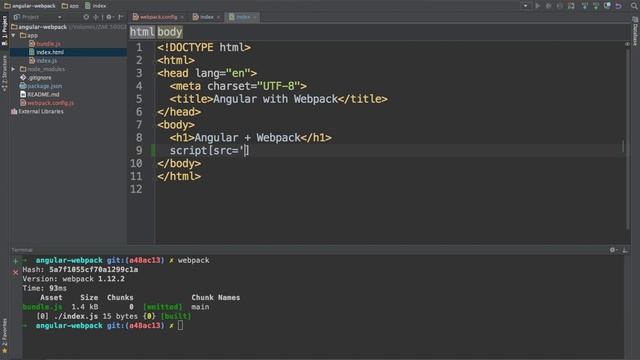
Task: Close the active index HTML tab
Action: pos(255,17)
